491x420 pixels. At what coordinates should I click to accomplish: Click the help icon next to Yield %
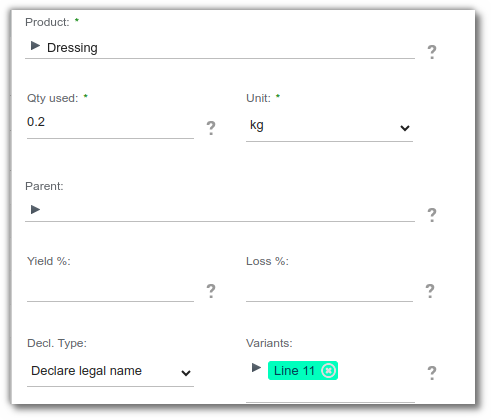pyautogui.click(x=211, y=291)
